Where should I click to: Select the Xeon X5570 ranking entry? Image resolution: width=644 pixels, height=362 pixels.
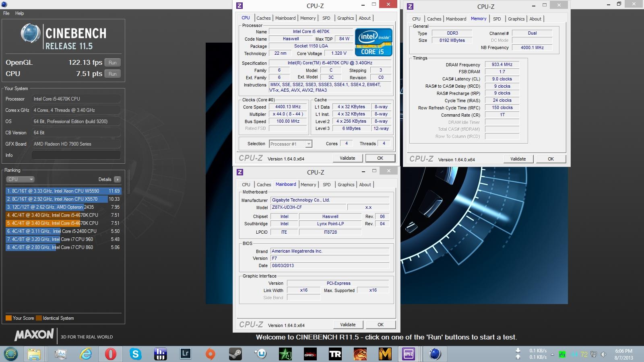(63, 199)
